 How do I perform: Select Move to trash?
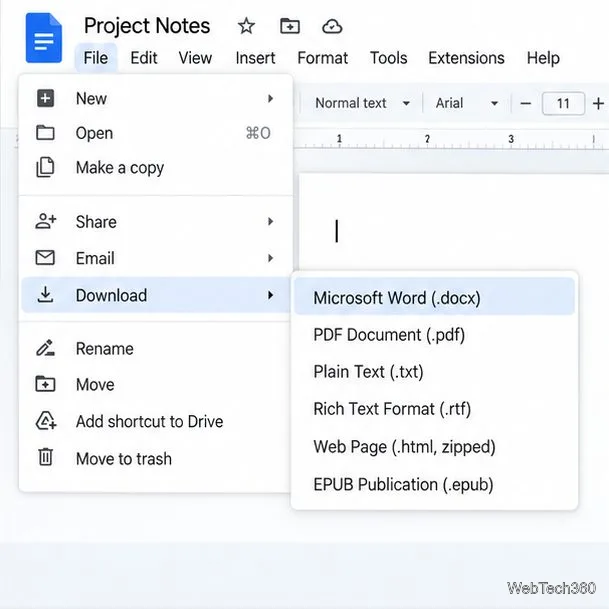coord(155,459)
